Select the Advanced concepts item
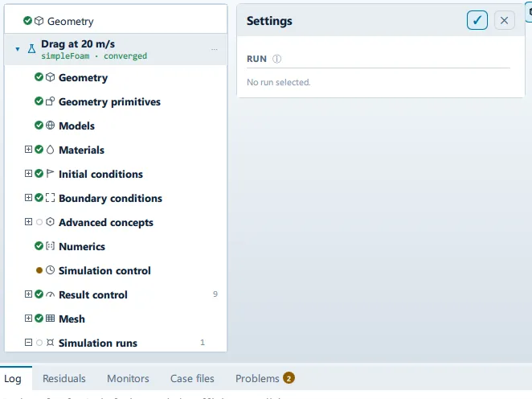 tap(116, 222)
